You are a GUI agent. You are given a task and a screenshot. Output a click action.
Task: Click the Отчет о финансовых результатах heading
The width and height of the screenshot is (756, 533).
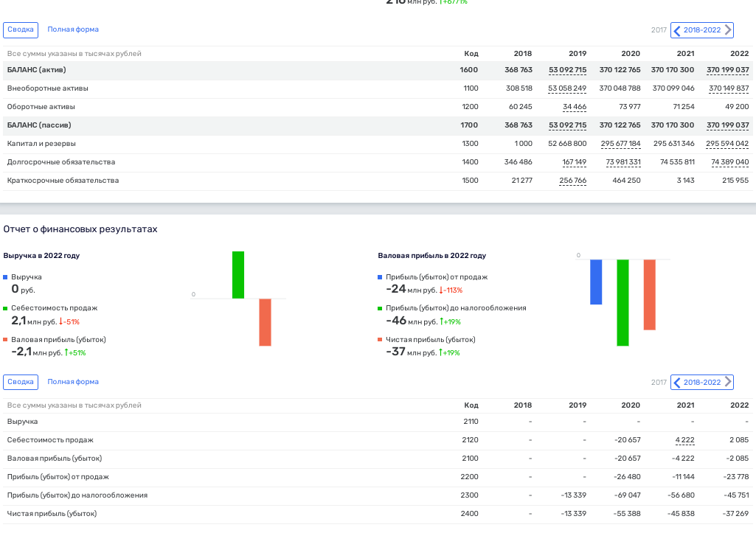[x=80, y=229]
